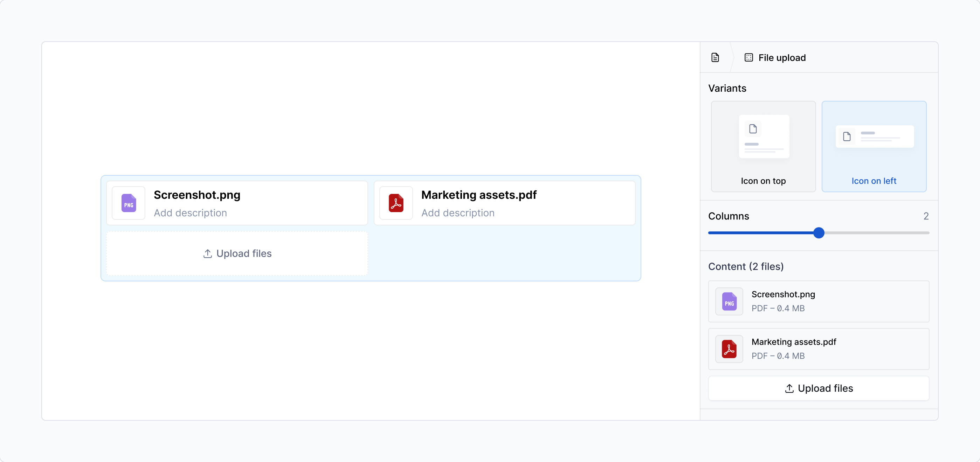The width and height of the screenshot is (980, 462).
Task: Click the PDF file icon in the canvas card
Action: [396, 203]
